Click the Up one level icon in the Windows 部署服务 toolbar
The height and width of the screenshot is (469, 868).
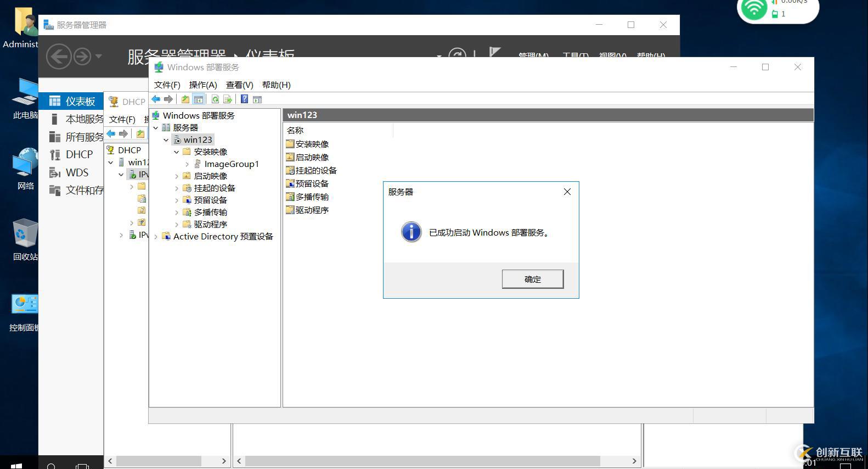pos(185,99)
